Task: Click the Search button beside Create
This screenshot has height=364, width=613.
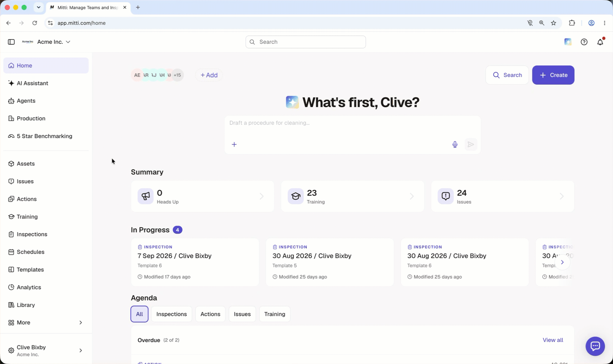Action: 507,75
